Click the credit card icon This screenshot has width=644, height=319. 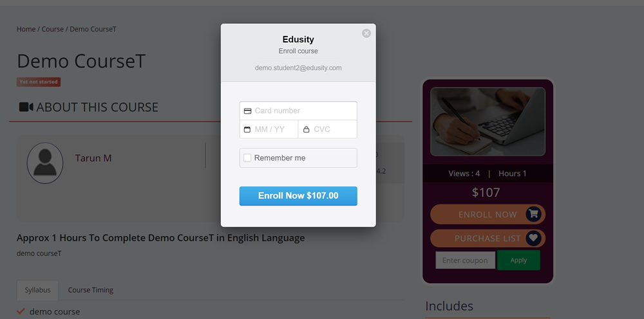(247, 111)
